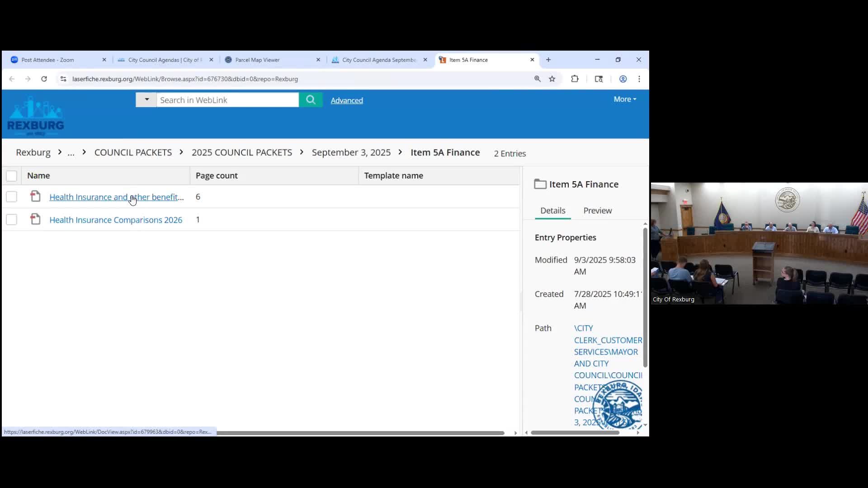Click the green search magnifier button
Screen dimensions: 868x488
[x=311, y=100]
